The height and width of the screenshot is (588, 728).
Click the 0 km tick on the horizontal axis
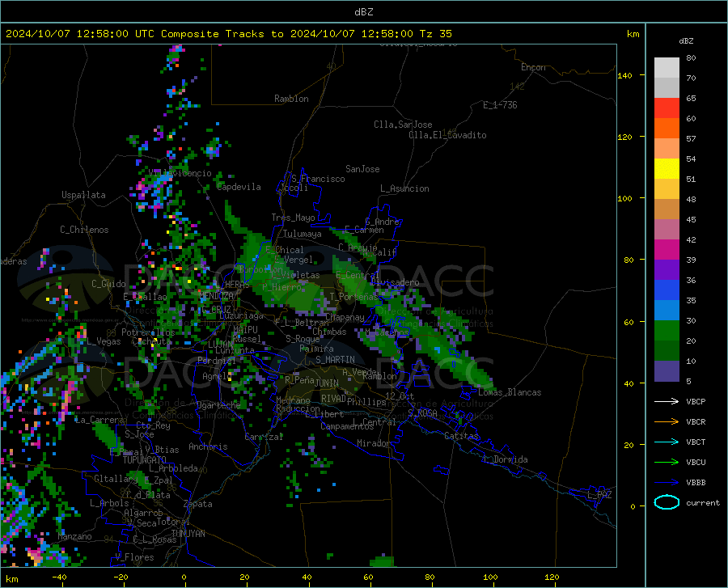pyautogui.click(x=184, y=577)
